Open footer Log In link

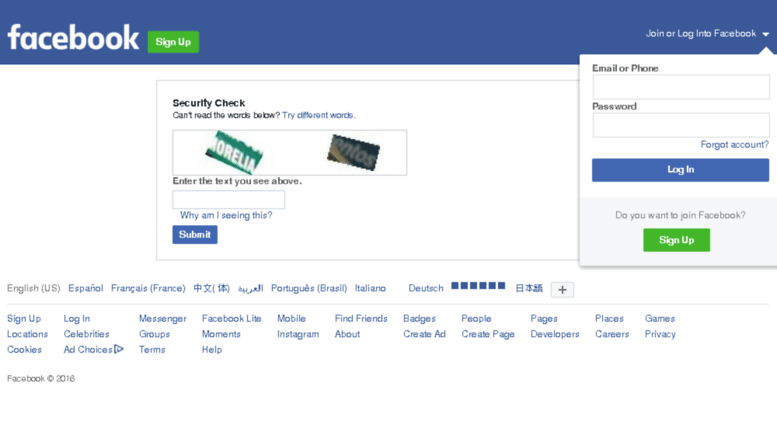(x=77, y=318)
